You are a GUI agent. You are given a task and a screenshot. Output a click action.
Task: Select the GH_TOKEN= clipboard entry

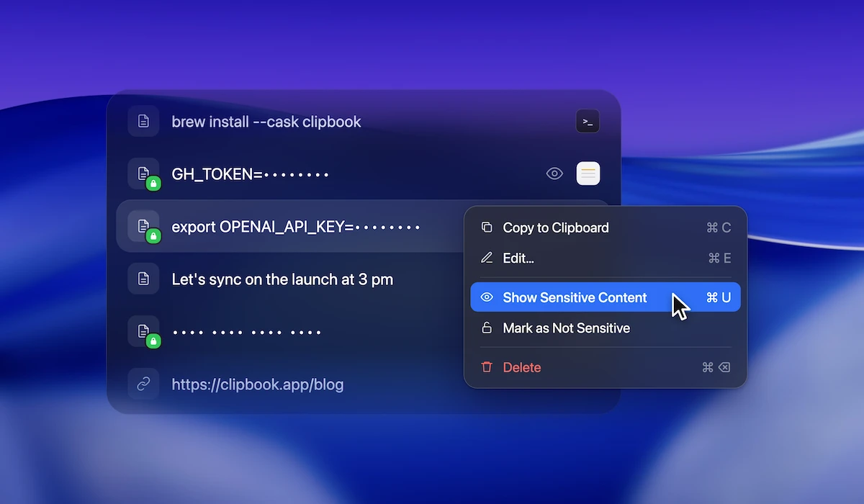[364, 174]
